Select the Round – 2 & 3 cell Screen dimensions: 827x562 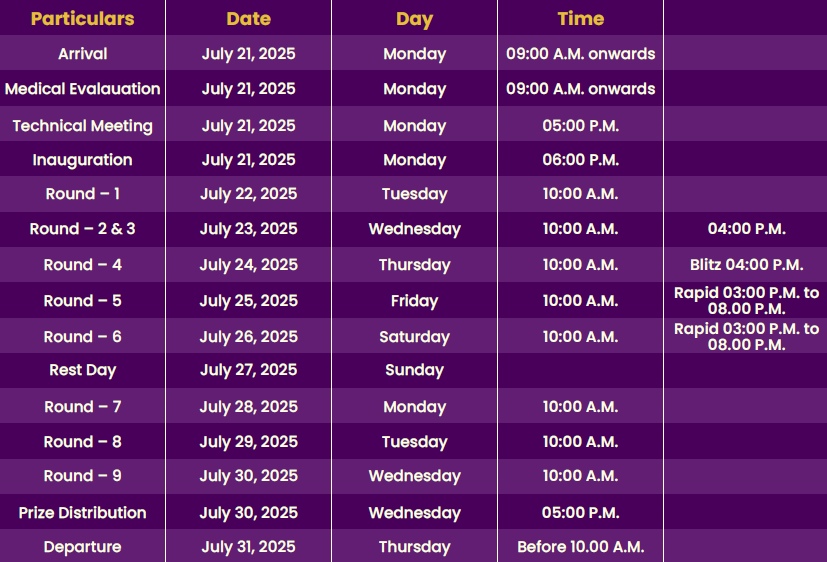point(82,228)
